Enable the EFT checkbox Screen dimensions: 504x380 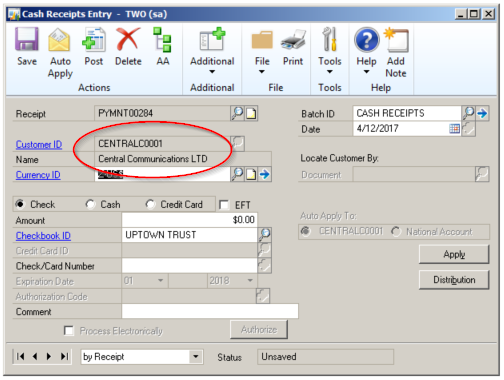click(224, 205)
